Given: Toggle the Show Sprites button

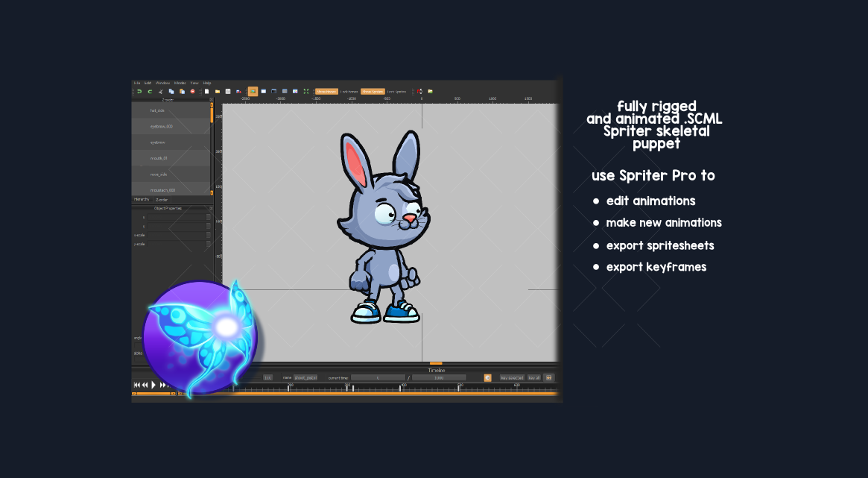Looking at the screenshot, I should pos(373,92).
